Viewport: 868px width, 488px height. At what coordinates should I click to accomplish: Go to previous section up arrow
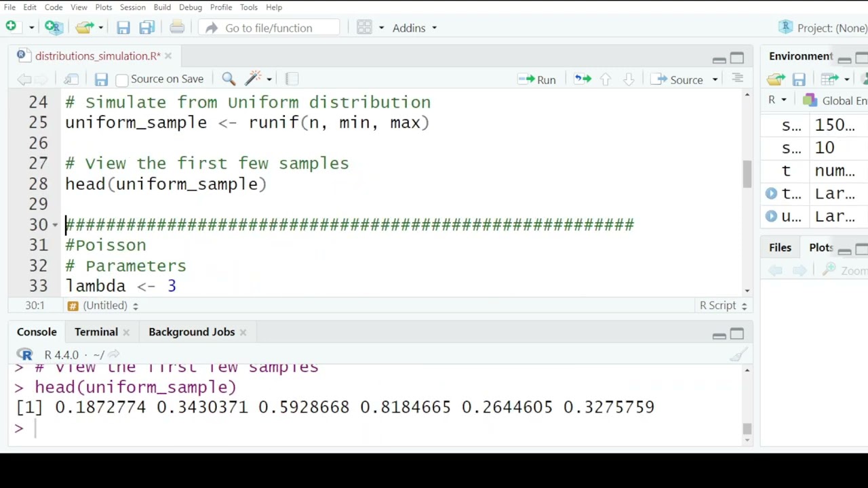point(606,79)
